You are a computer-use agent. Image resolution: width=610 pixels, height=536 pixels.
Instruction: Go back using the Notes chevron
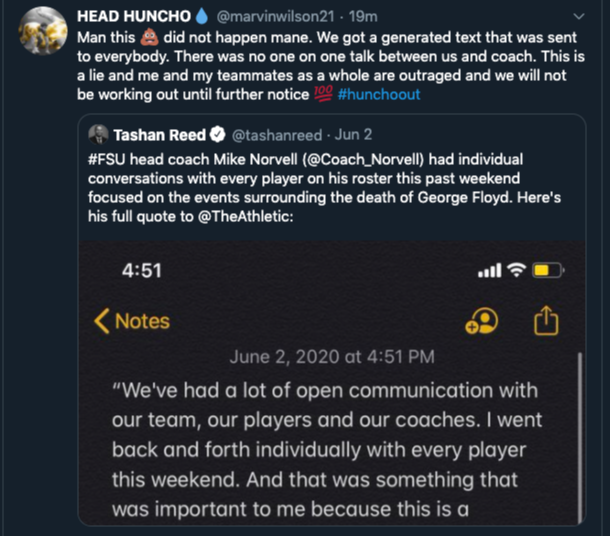click(x=103, y=321)
